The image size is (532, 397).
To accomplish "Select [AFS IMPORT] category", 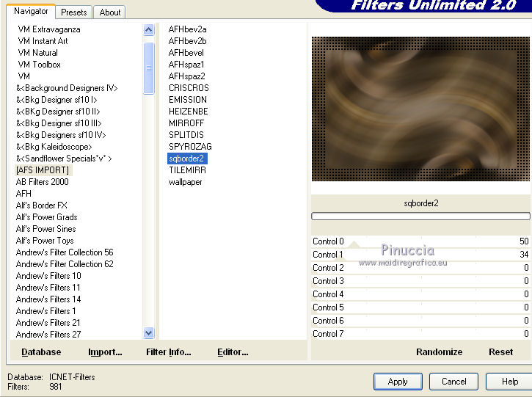I will click(43, 170).
